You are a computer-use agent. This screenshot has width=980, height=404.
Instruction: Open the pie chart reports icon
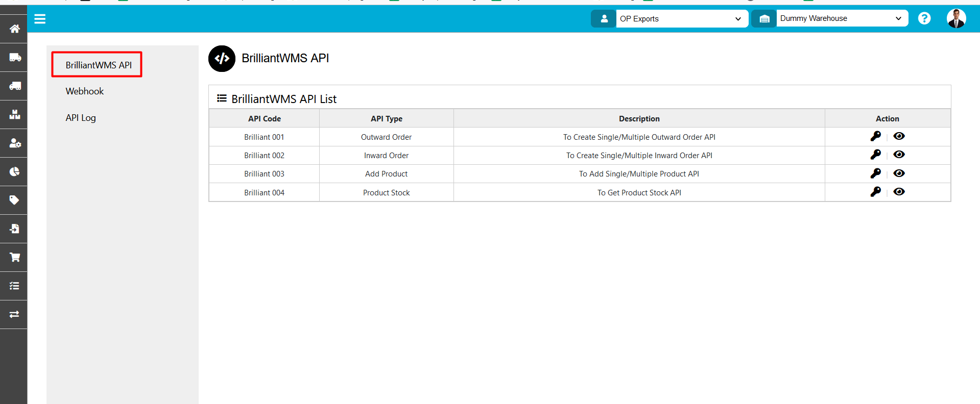pos(14,171)
